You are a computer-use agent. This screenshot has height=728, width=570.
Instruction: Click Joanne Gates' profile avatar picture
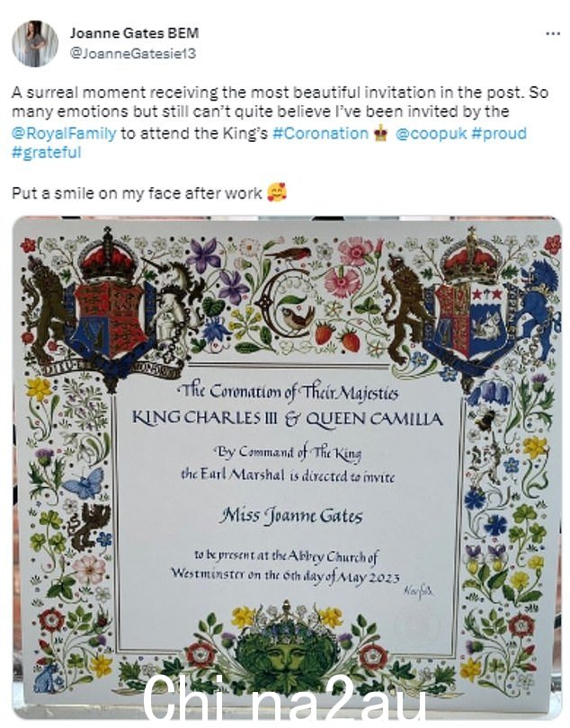click(35, 44)
